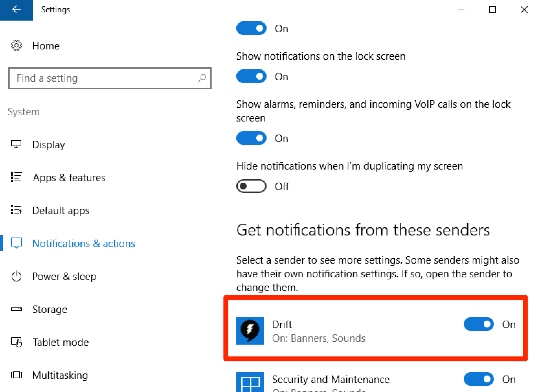Toggle the topmost On switch
540x392 pixels.
(251, 28)
